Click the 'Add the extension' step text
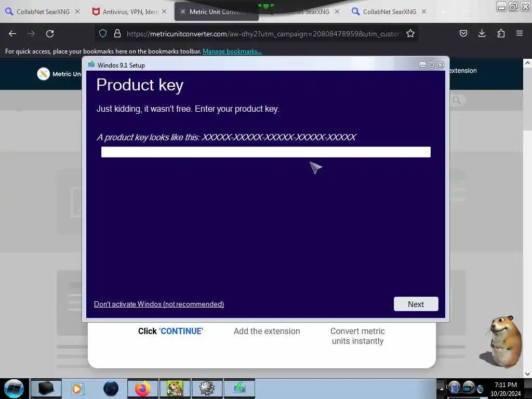Viewport: 532px width, 399px height. [x=267, y=331]
